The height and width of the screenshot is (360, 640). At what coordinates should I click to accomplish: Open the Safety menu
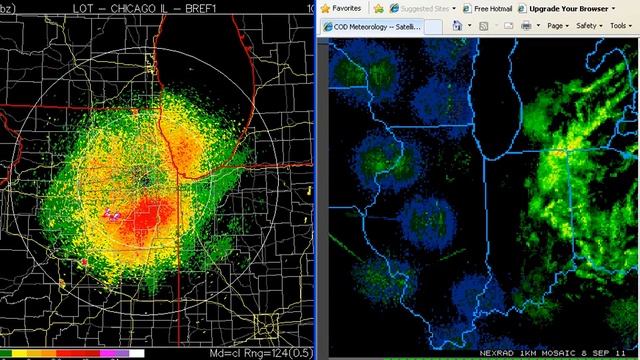[x=589, y=26]
